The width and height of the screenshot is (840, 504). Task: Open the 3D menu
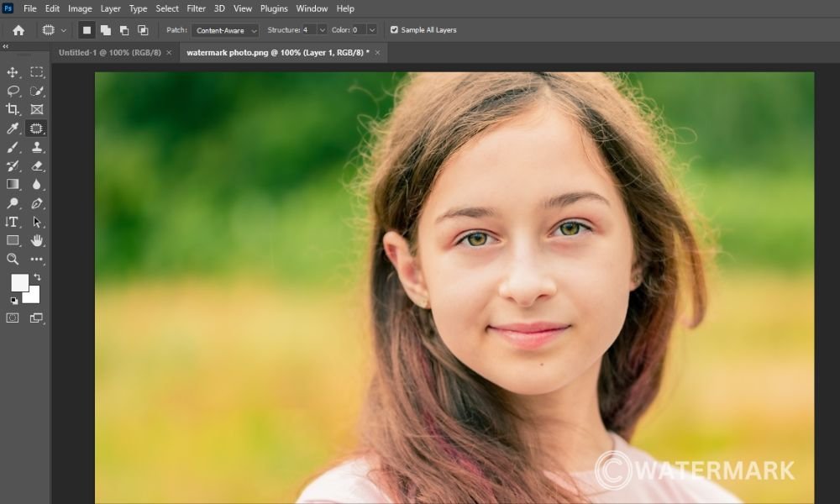coord(219,8)
